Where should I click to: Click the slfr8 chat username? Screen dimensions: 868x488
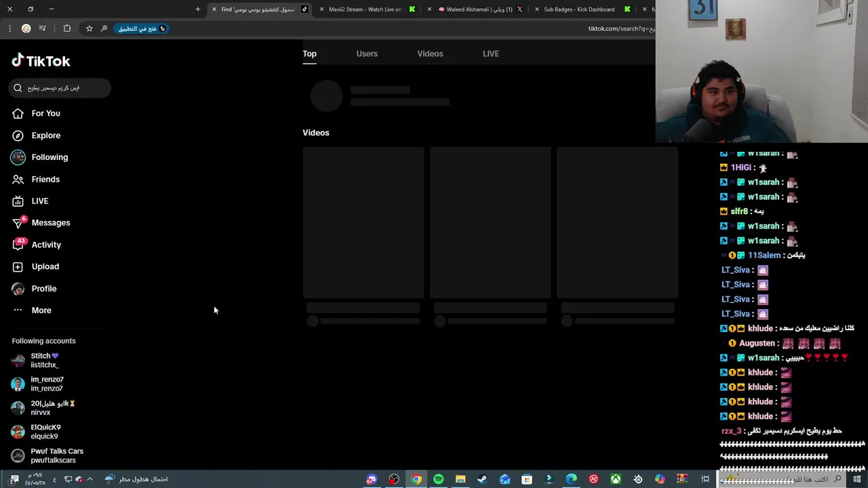739,211
